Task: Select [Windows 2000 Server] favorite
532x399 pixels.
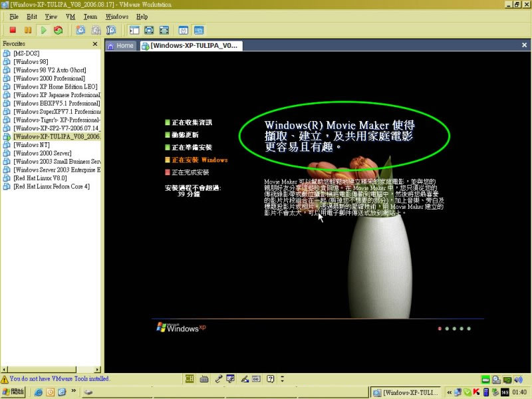Action: point(43,153)
